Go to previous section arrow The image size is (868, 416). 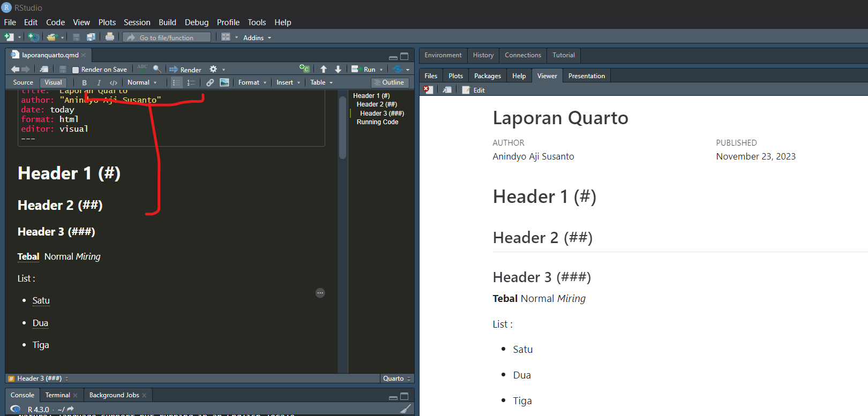click(x=324, y=69)
